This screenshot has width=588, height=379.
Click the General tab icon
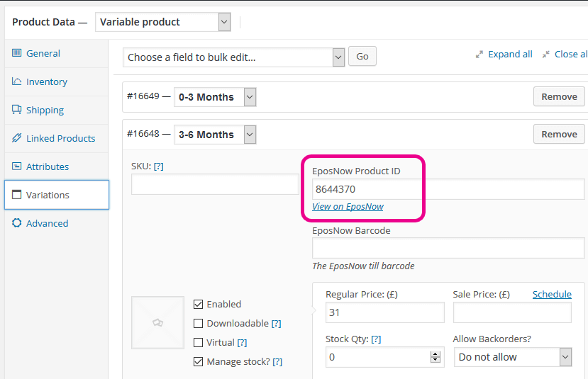16,53
